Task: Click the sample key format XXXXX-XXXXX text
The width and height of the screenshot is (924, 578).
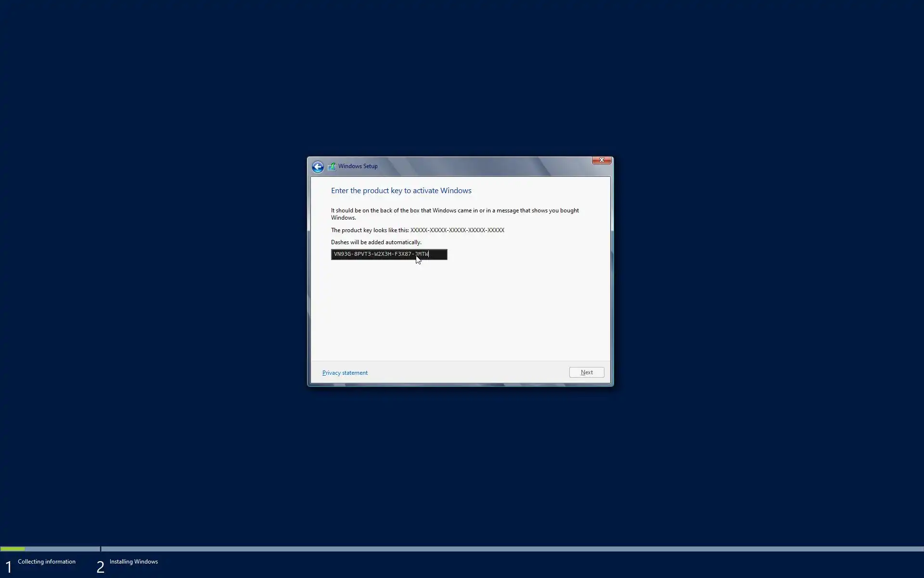Action: (x=457, y=230)
